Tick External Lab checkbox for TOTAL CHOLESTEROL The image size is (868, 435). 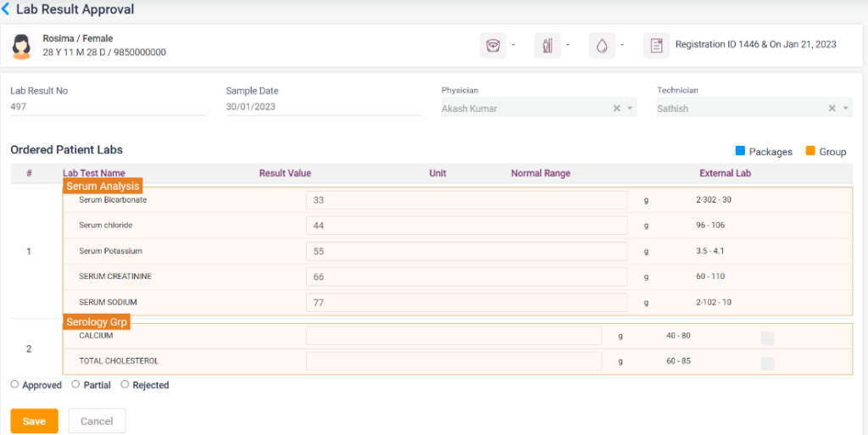click(767, 364)
